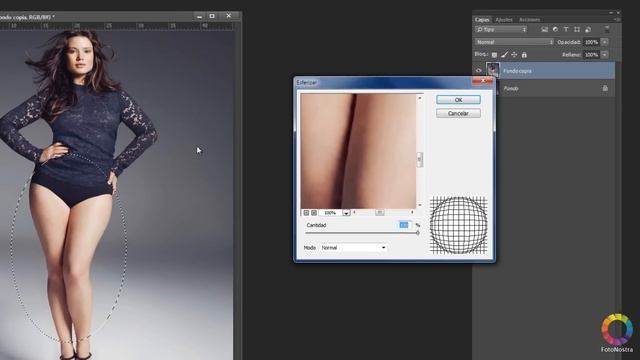Close the Fondo copia document window
The image size is (640, 360).
tap(229, 16)
